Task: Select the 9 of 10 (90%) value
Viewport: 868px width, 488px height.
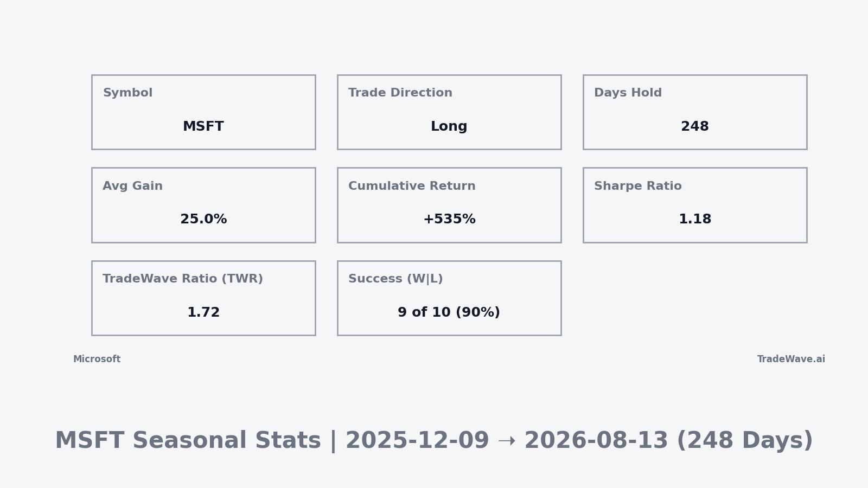Action: pos(449,313)
